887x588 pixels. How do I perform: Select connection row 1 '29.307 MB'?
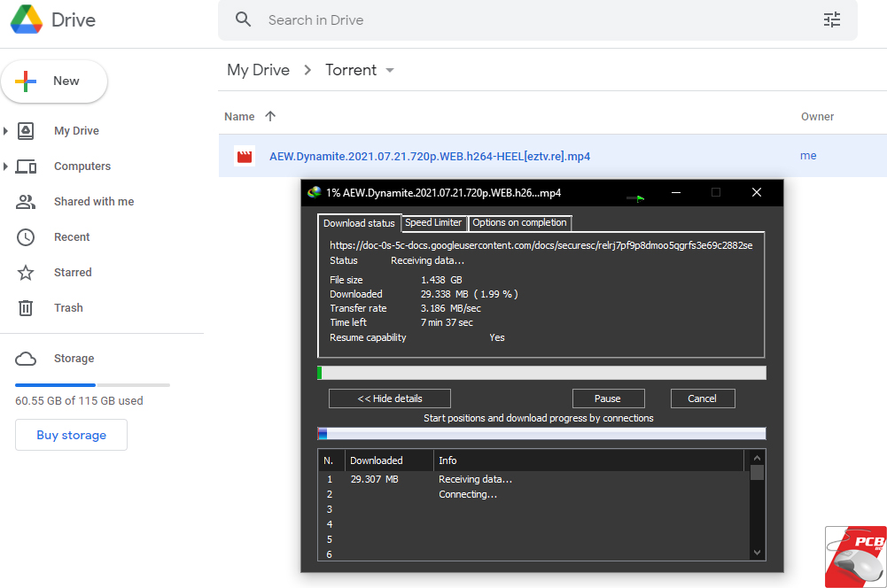pyautogui.click(x=533, y=479)
